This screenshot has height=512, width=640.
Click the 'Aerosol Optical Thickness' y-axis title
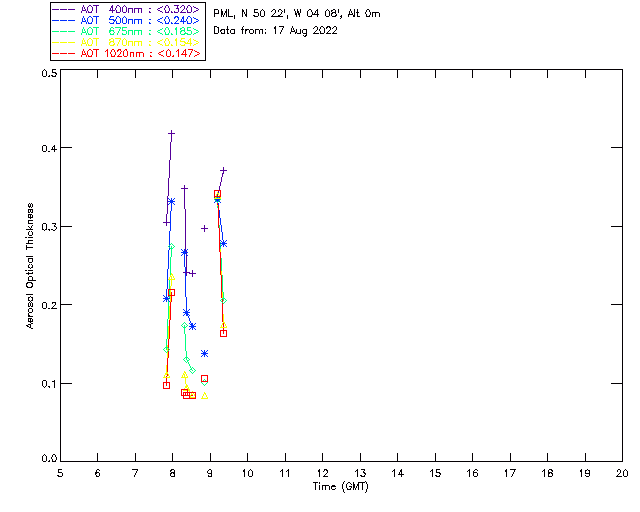pos(30,266)
